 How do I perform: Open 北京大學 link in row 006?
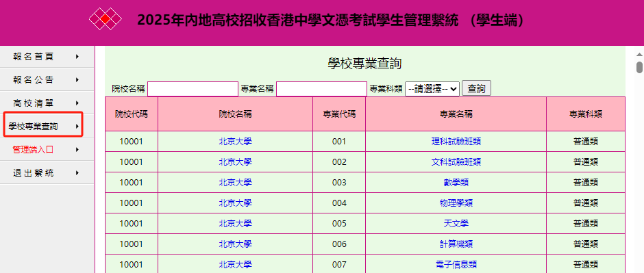pyautogui.click(x=236, y=244)
